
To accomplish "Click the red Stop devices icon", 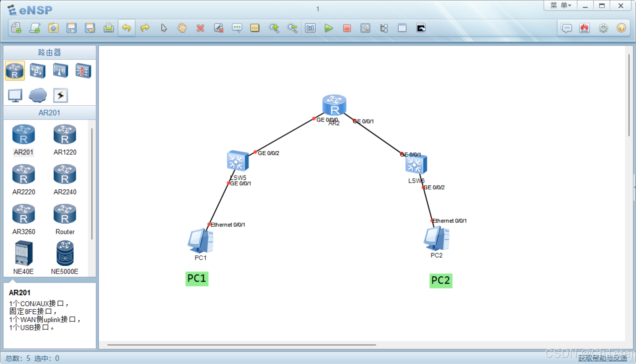I will tap(347, 28).
